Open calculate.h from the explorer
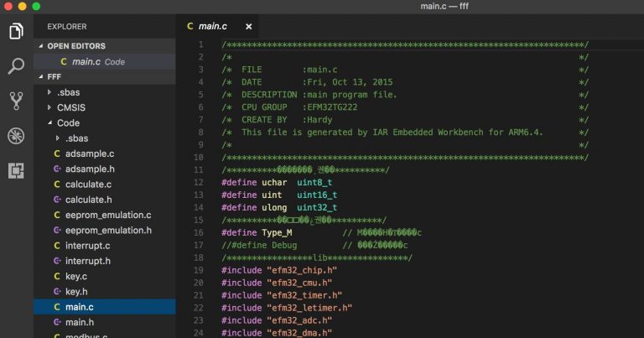 88,200
